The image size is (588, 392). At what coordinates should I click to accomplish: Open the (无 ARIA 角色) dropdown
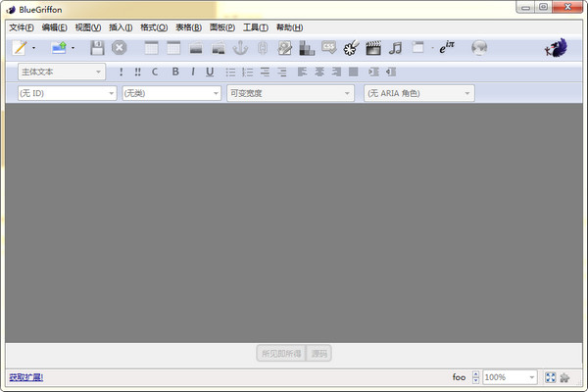tap(418, 93)
